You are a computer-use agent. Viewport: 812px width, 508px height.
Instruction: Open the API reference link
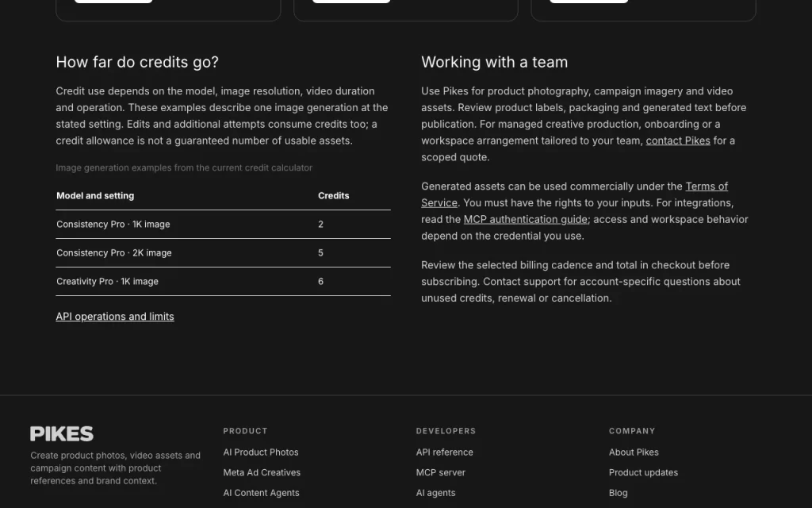point(444,452)
